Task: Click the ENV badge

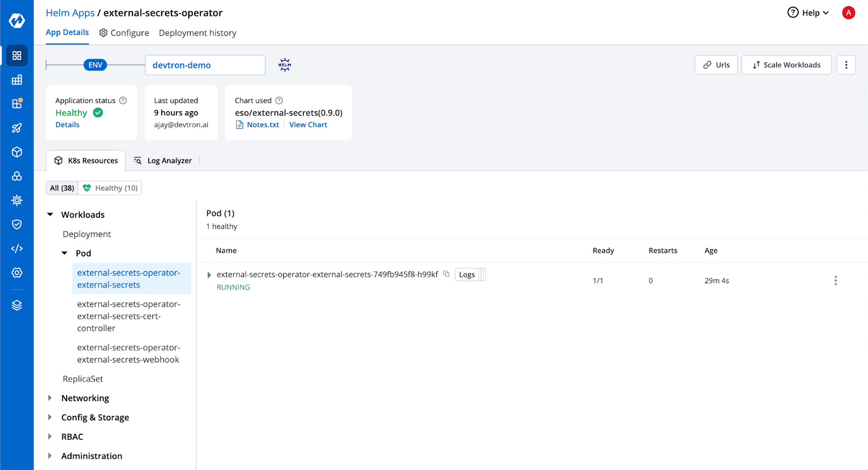Action: 95,65
